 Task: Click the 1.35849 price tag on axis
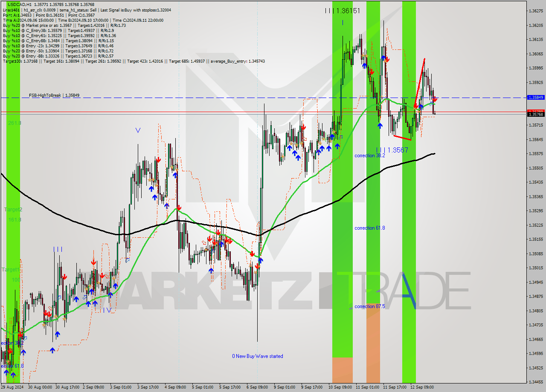[x=536, y=98]
